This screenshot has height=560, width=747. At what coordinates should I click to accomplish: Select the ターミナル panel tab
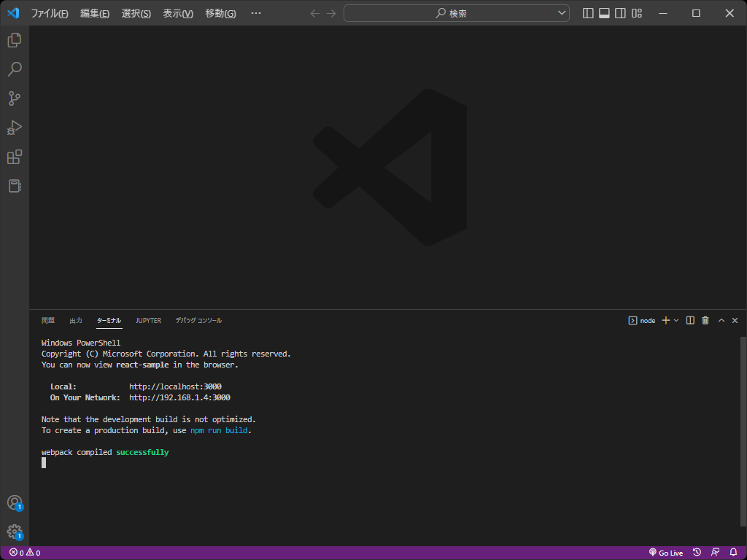109,321
